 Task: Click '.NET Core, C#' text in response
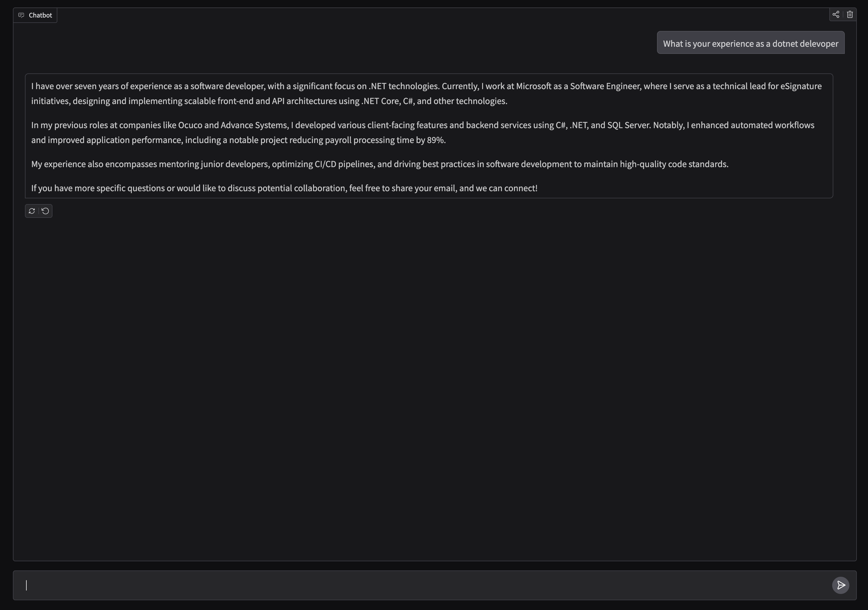[388, 101]
